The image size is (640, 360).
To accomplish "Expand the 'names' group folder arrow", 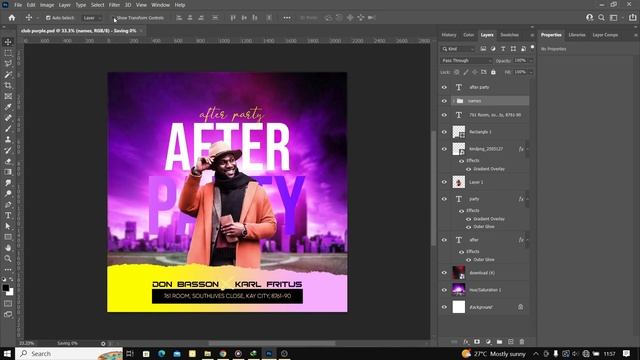I will [453, 101].
